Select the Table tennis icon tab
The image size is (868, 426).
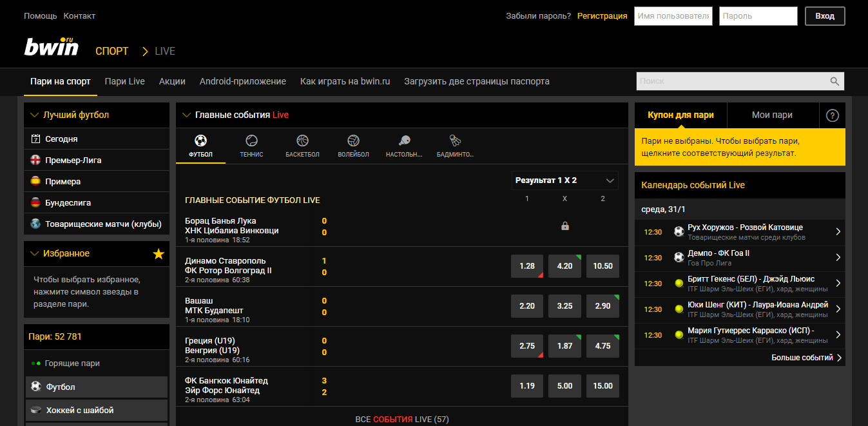click(404, 140)
